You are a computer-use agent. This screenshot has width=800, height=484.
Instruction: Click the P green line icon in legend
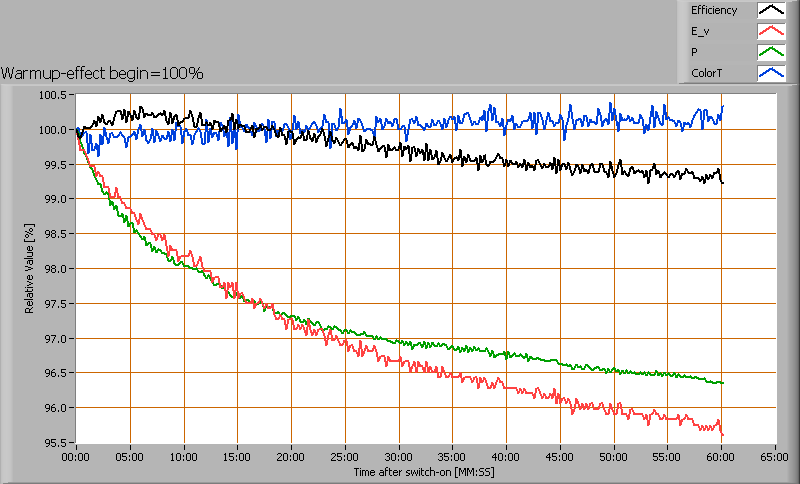tap(770, 53)
